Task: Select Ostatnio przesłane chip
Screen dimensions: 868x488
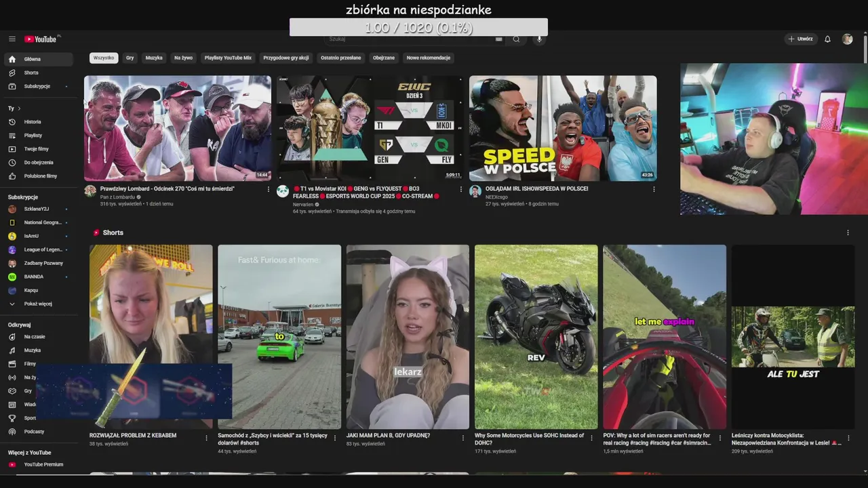Action: tap(341, 58)
